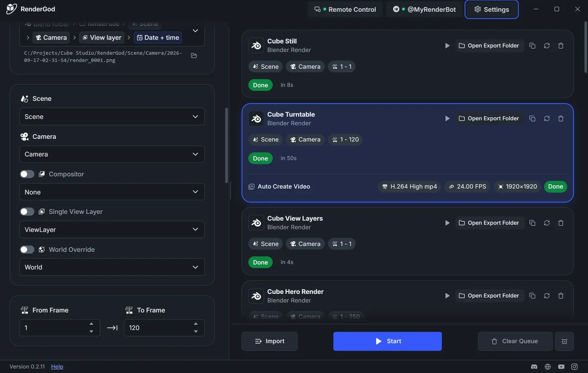This screenshot has height=373, width=588.
Task: Open the ViewLayer dropdown
Action: (x=112, y=230)
